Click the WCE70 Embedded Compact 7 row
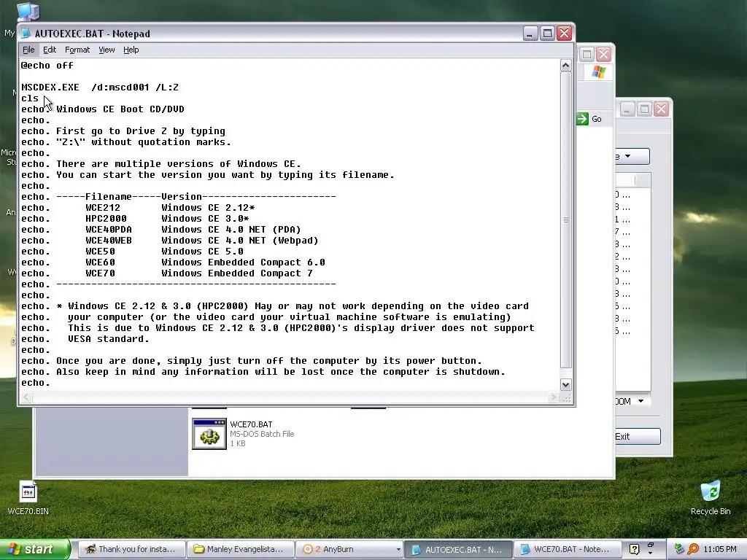The image size is (747, 560). click(x=167, y=273)
